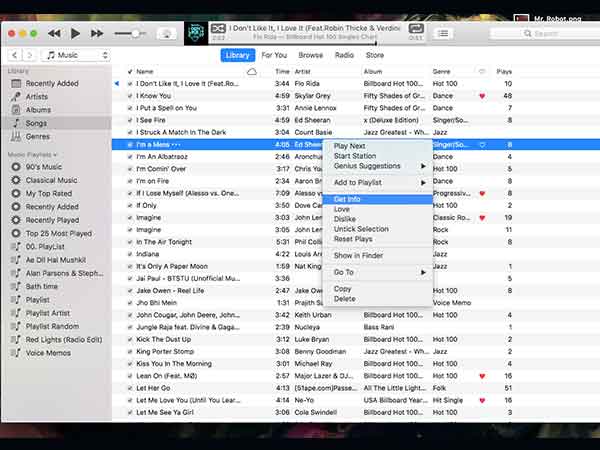The image size is (600, 450).
Task: Sort by the Name column header
Action: pos(145,72)
